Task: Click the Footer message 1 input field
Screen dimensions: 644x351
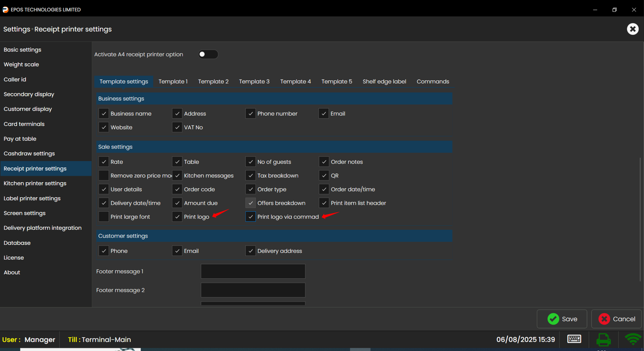Action: tap(253, 271)
